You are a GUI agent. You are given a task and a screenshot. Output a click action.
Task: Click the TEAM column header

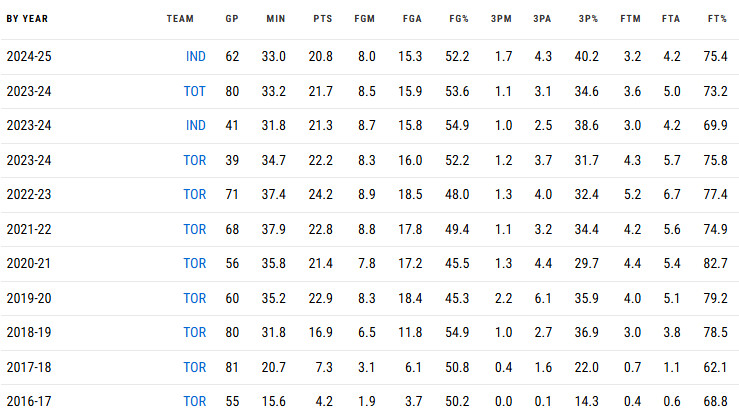(180, 19)
